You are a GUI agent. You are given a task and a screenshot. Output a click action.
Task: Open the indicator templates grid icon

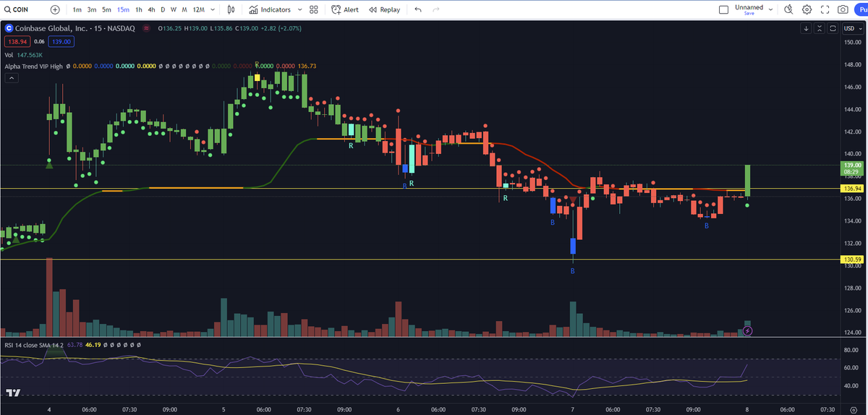pyautogui.click(x=313, y=9)
